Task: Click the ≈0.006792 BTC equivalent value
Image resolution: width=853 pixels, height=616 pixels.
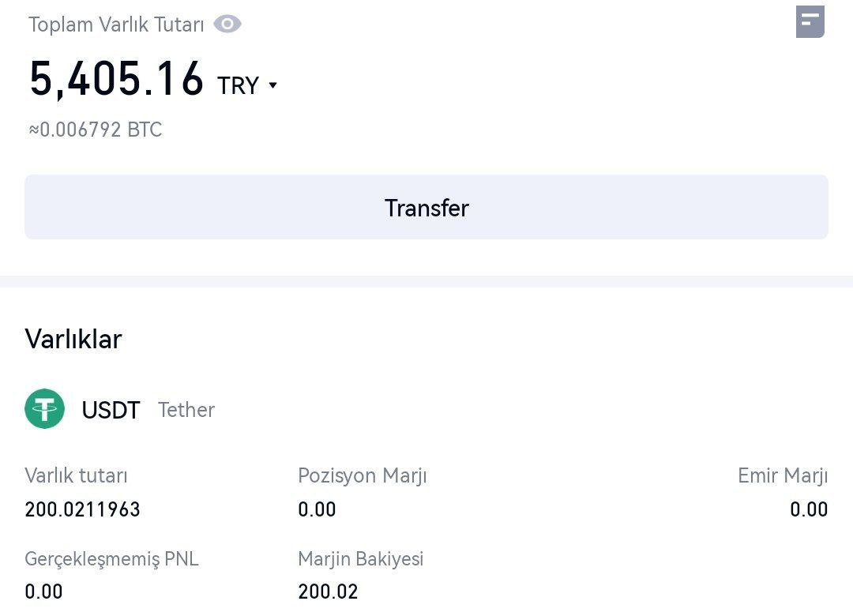Action: [x=96, y=130]
